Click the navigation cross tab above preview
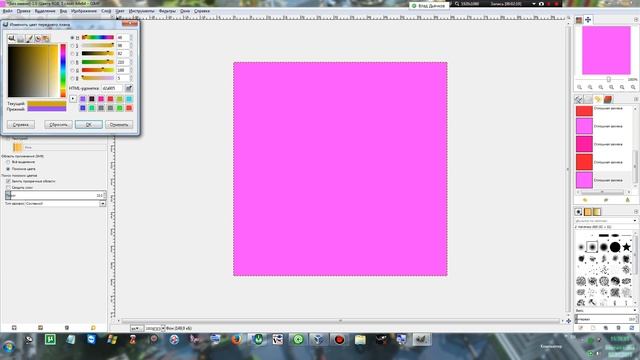640x360 pixels. (x=588, y=20)
